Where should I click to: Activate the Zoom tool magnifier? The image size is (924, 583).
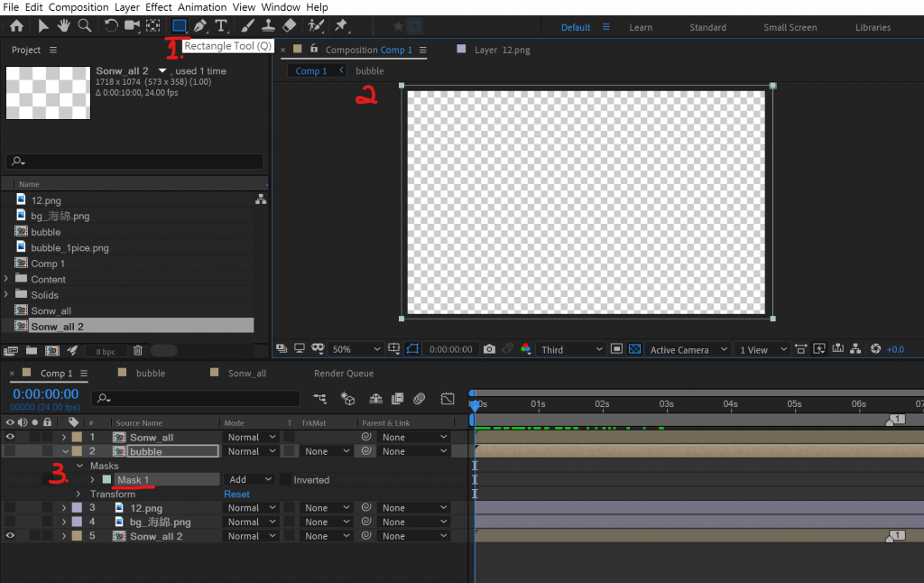84,26
